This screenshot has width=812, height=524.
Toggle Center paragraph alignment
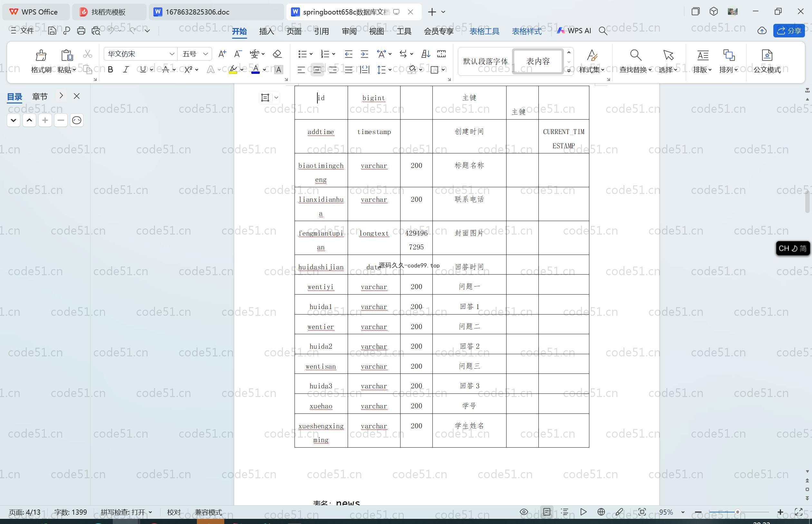pyautogui.click(x=317, y=70)
